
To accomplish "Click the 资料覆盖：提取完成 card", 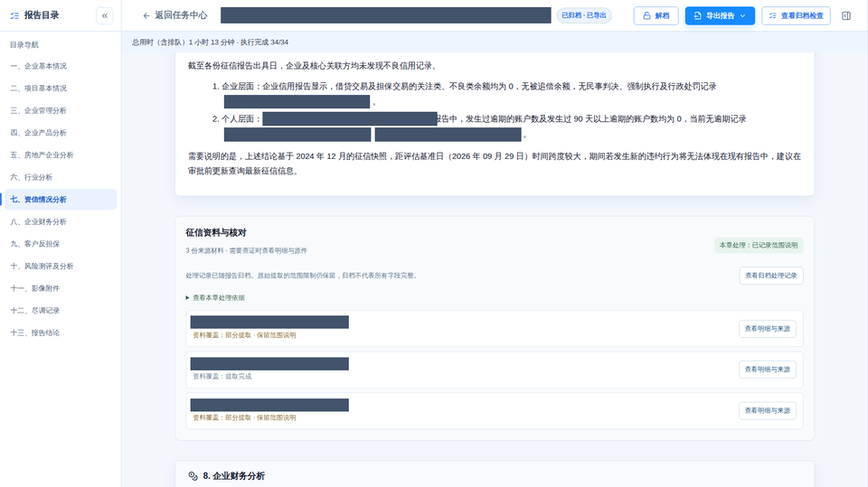I will click(x=495, y=370).
